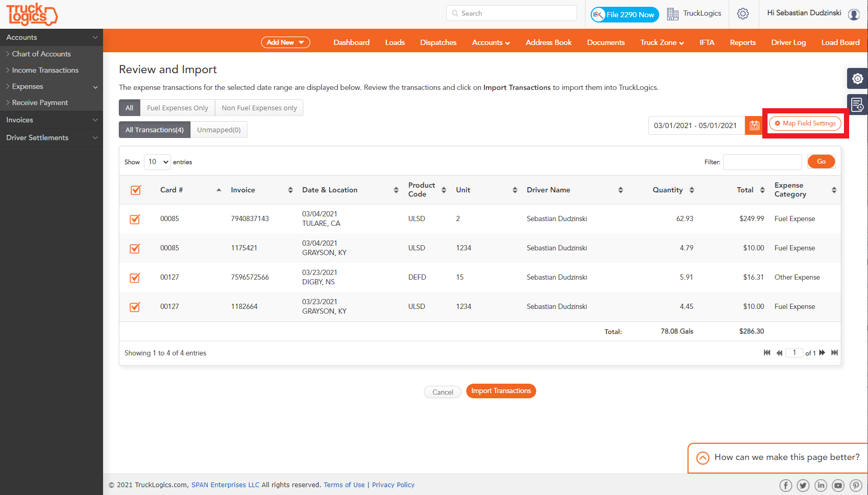Screen dimensions: 868x495
Task: Expand the Expenses sidebar item
Action: 51,86
